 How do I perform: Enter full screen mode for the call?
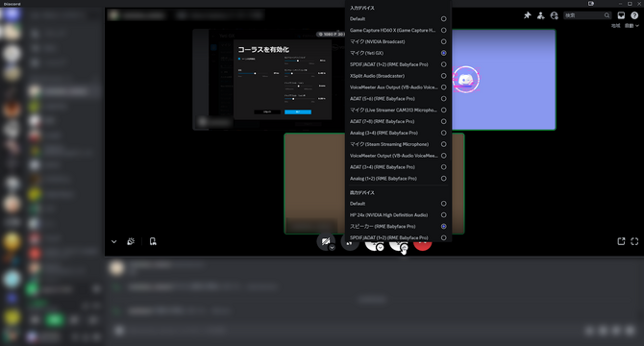(x=634, y=241)
